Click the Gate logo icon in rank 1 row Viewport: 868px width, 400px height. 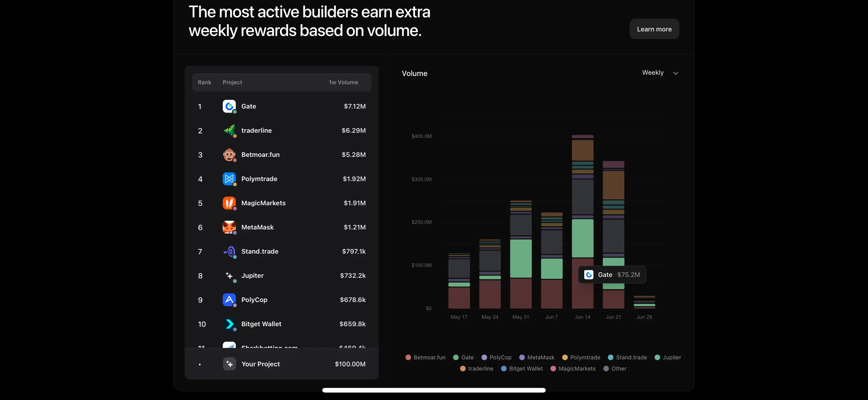pos(229,106)
